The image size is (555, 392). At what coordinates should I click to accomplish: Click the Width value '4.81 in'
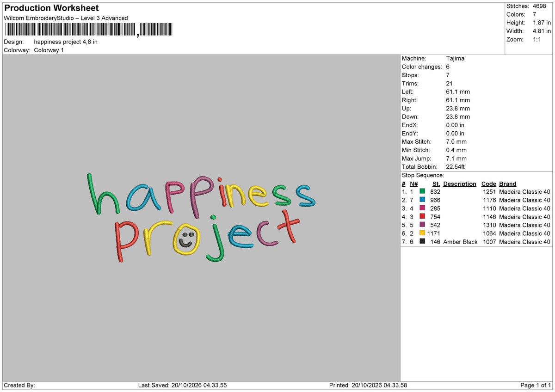542,31
